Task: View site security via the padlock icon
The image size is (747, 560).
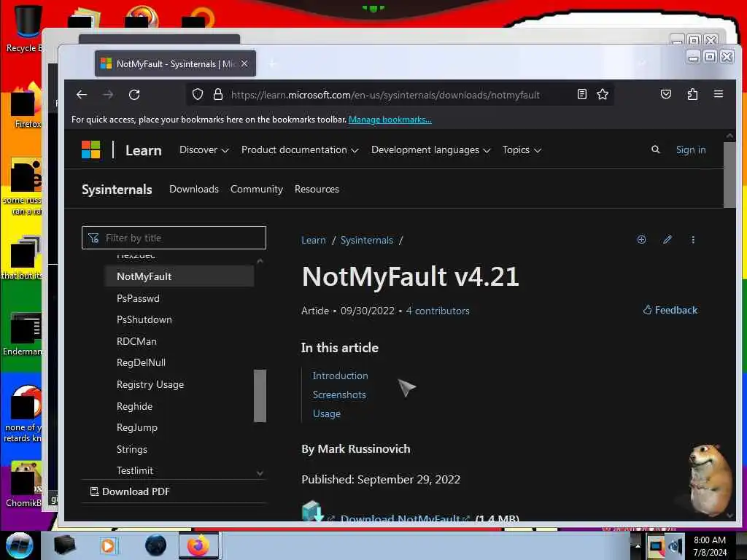Action: click(217, 94)
